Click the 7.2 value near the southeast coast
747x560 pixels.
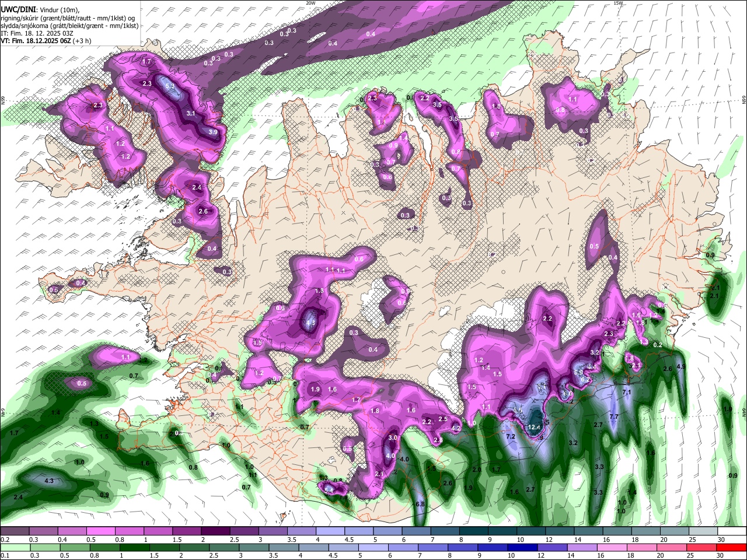[x=510, y=436]
